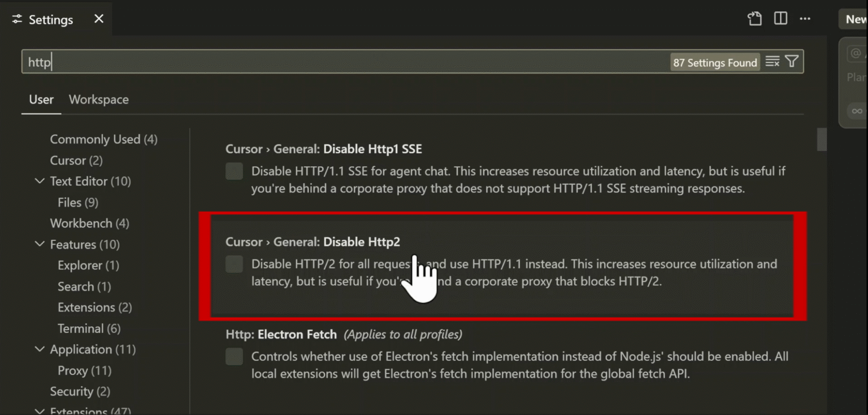Viewport: 868px width, 415px height.
Task: Collapse the Text Editor tree section
Action: [x=40, y=181]
